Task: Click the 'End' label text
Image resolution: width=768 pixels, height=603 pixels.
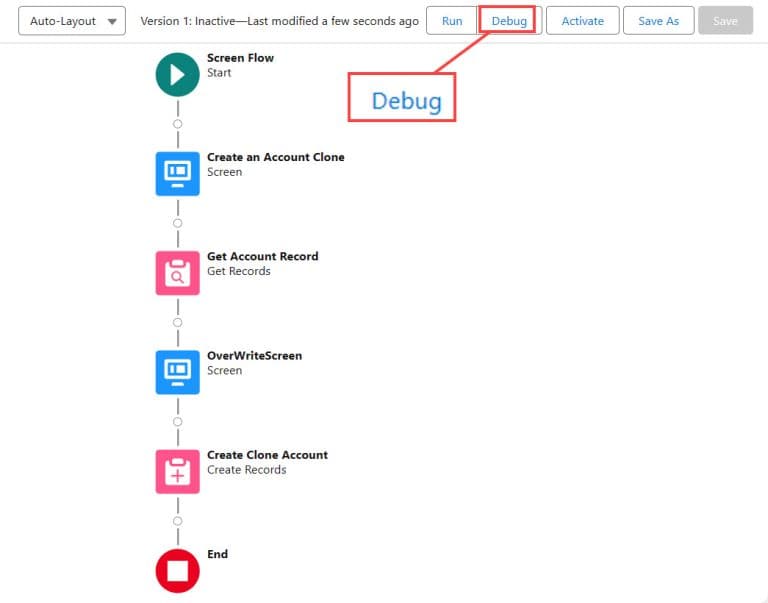Action: coord(217,554)
